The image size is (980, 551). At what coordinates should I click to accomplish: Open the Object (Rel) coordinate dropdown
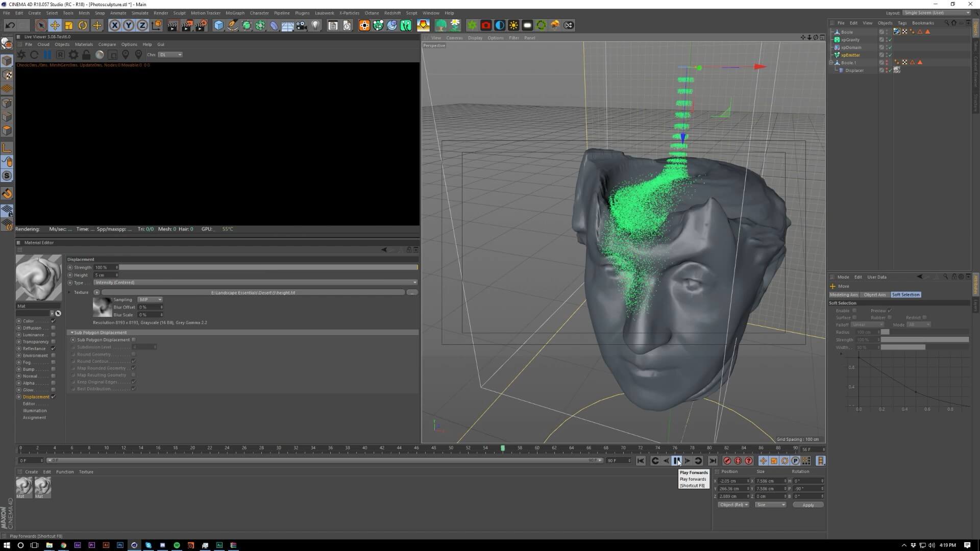pyautogui.click(x=733, y=505)
